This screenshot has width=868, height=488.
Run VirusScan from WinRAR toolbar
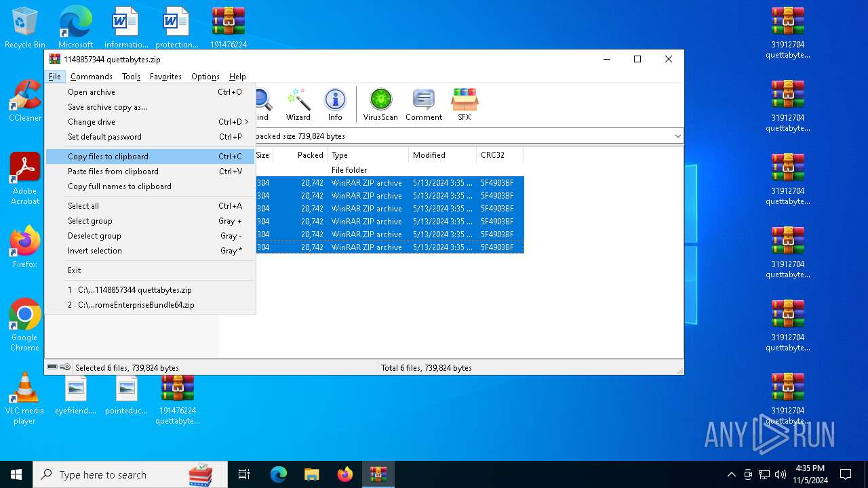pos(380,104)
